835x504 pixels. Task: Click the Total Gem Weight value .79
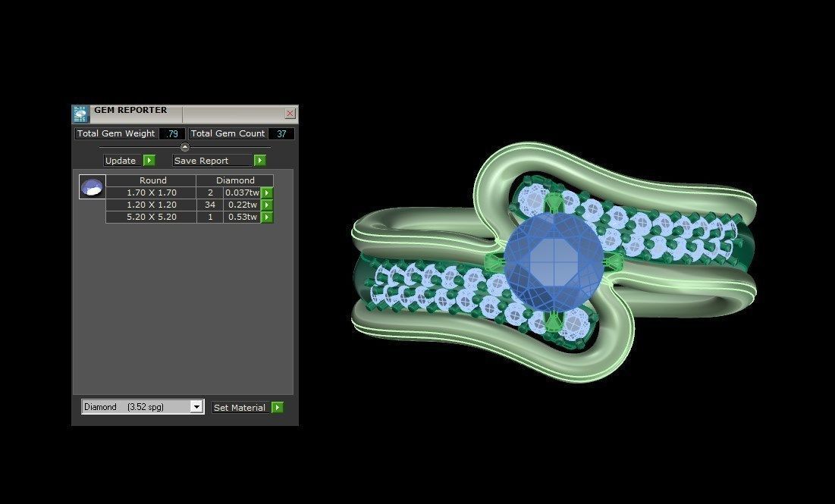pyautogui.click(x=171, y=134)
